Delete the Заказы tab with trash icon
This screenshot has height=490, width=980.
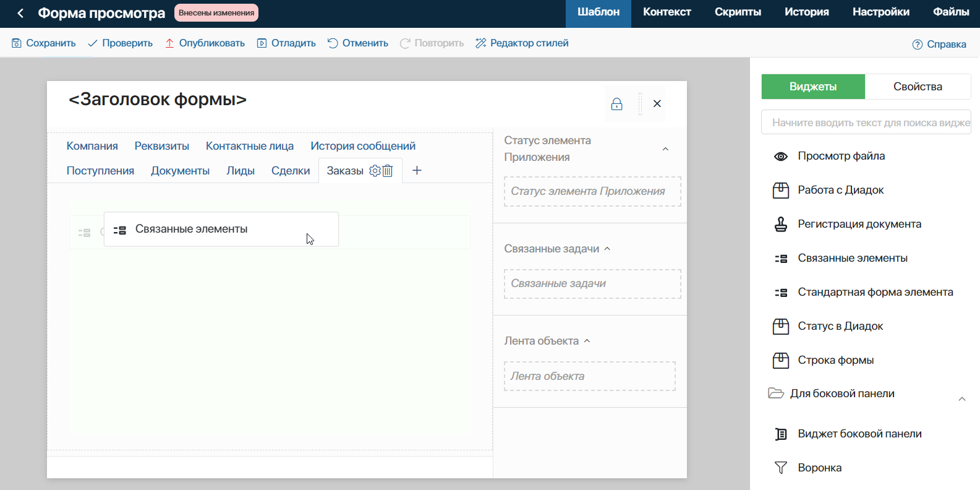click(x=388, y=171)
